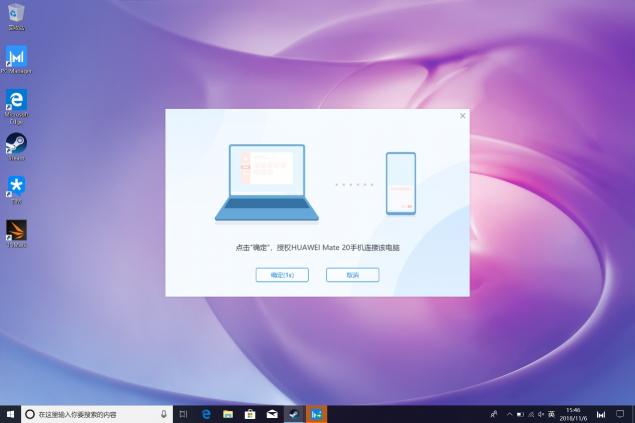
Task: Open File Explorer from the taskbar
Action: tap(228, 414)
